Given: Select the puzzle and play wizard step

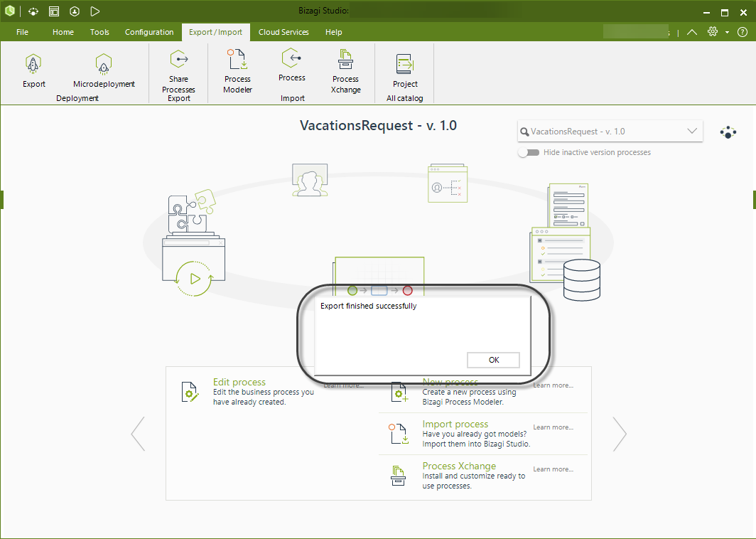Looking at the screenshot, I should click(194, 242).
